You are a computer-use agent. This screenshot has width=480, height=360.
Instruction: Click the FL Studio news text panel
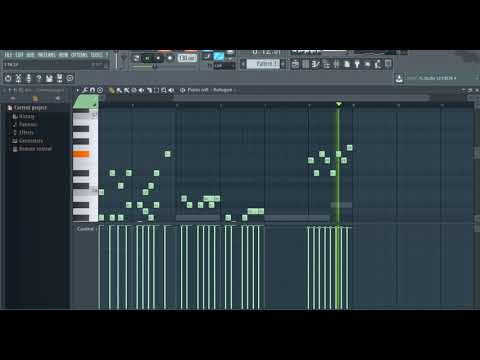(442, 78)
